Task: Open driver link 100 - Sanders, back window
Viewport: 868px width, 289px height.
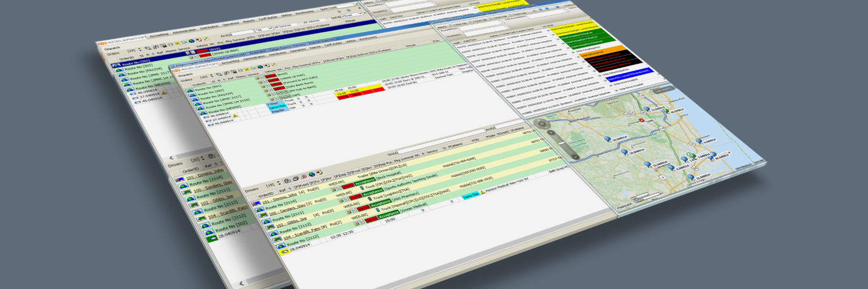Action: pos(212,186)
